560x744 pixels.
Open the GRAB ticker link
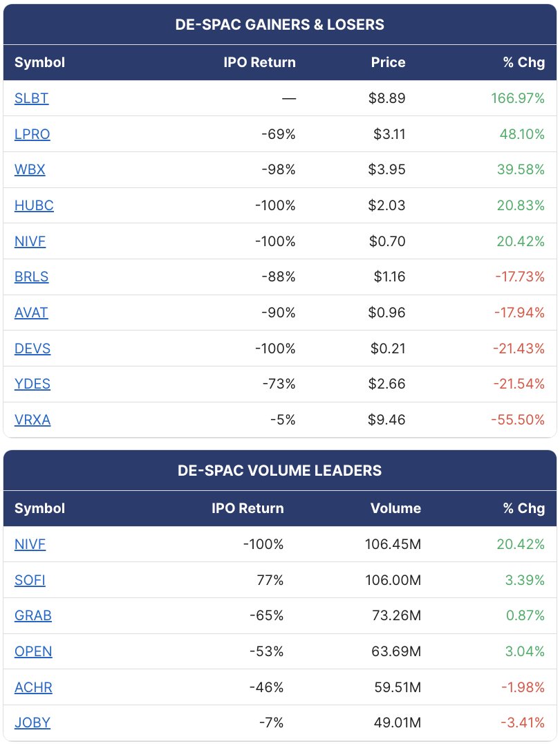(32, 615)
